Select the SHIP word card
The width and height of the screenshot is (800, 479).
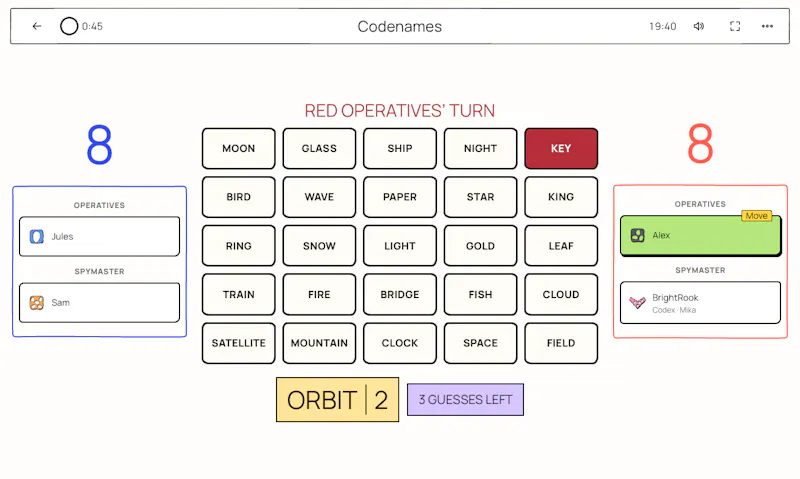(399, 148)
